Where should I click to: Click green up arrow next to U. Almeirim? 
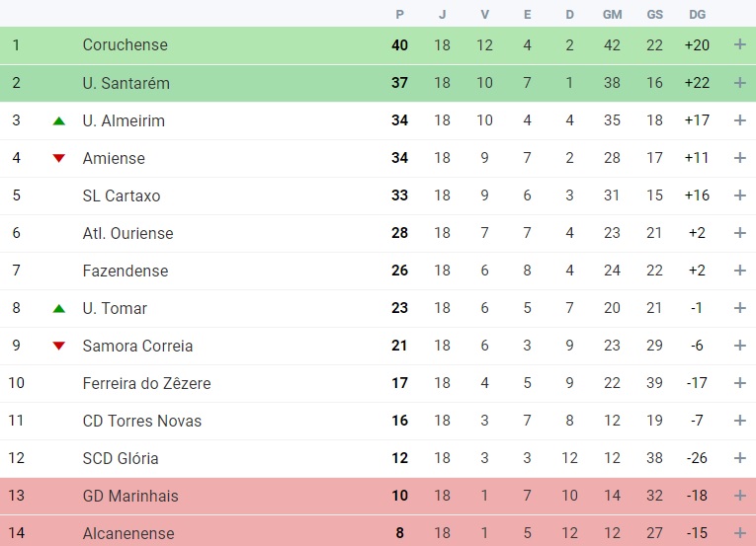59,121
